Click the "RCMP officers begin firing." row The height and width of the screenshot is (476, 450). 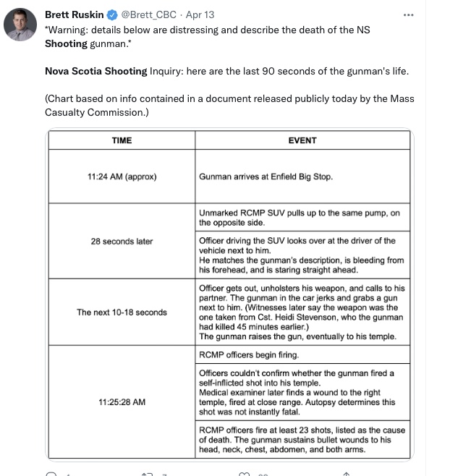248,354
